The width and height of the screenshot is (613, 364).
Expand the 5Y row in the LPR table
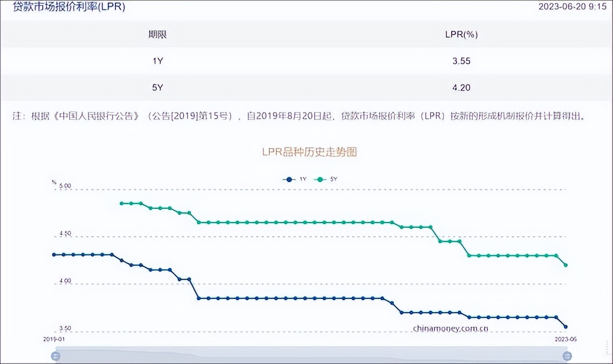(x=158, y=88)
